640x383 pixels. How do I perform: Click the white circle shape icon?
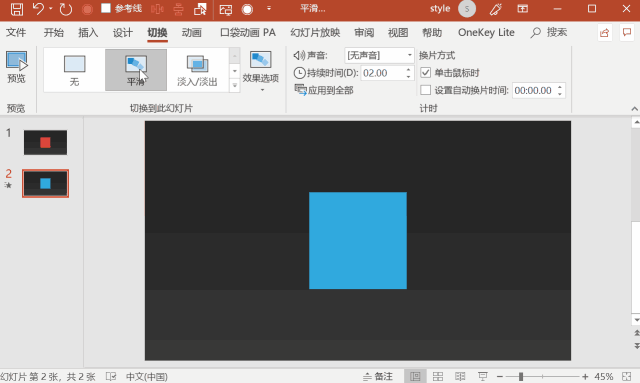click(x=247, y=9)
